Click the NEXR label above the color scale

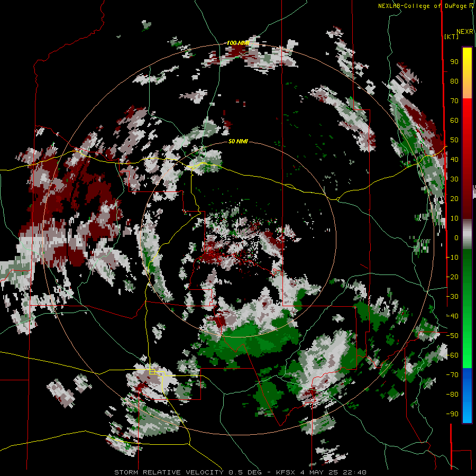(x=465, y=32)
